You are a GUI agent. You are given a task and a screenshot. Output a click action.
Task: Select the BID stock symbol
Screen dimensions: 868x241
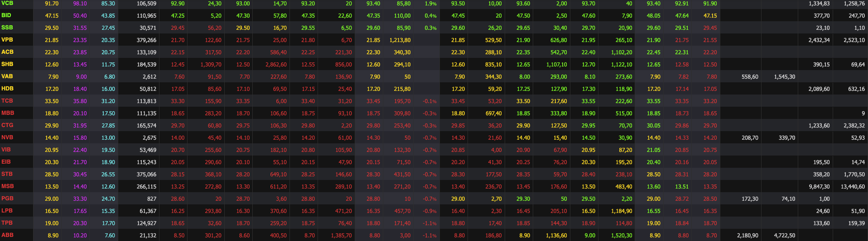(6, 15)
